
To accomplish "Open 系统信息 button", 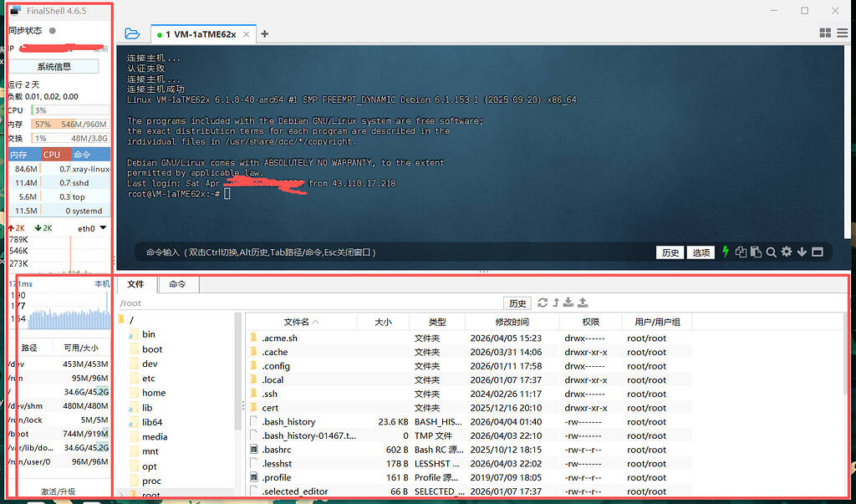I will [54, 67].
